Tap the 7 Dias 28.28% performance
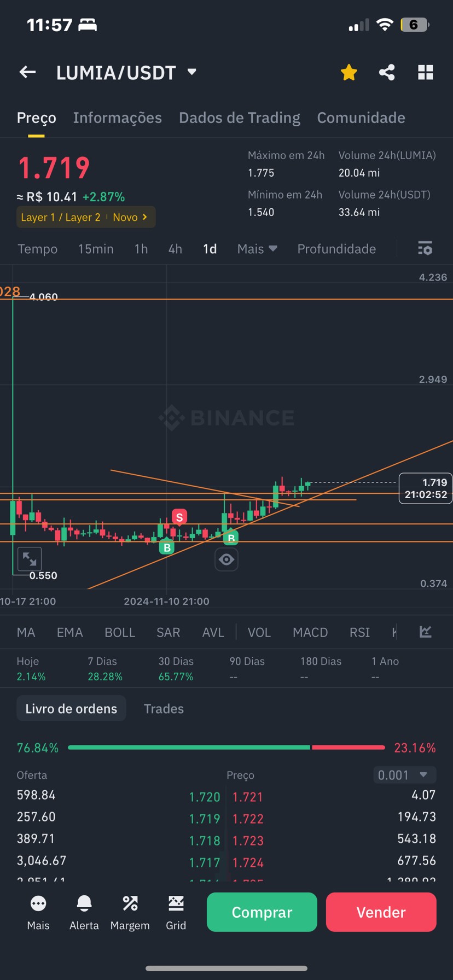This screenshot has height=980, width=453. (105, 669)
